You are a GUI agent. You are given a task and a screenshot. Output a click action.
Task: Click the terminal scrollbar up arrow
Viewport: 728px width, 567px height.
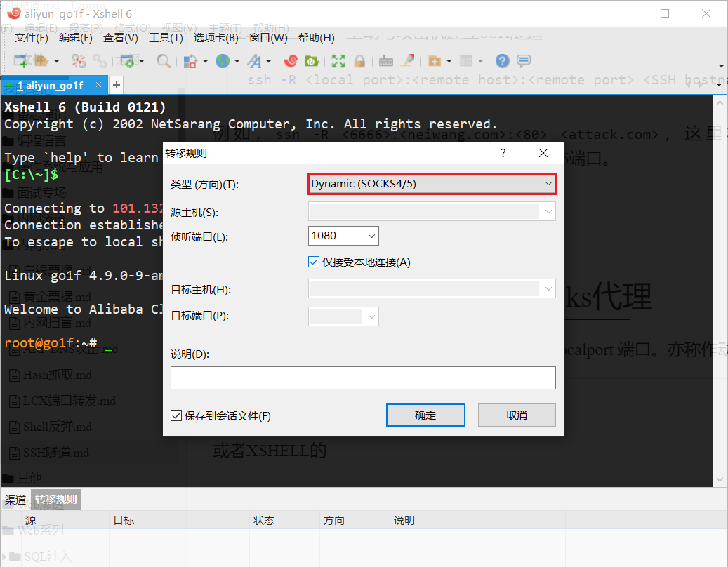720,103
